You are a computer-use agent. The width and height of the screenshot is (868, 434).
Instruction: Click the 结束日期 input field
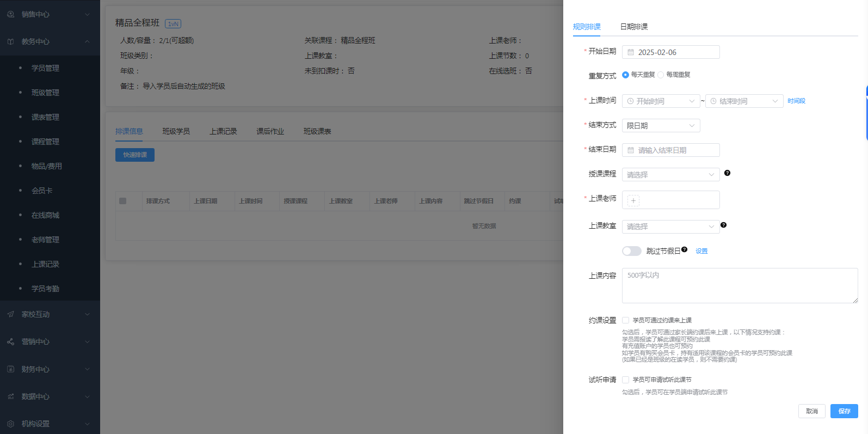[x=671, y=150]
